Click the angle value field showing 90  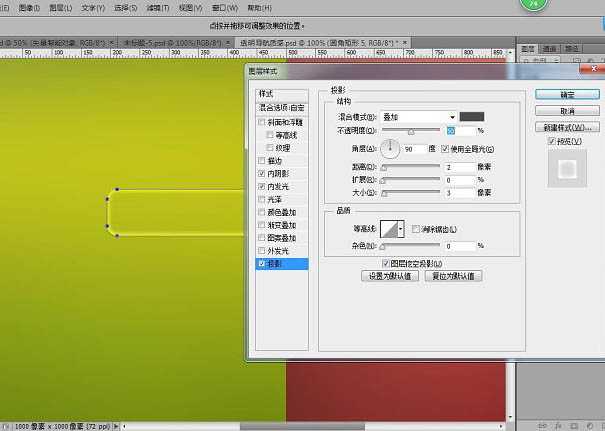pos(415,149)
